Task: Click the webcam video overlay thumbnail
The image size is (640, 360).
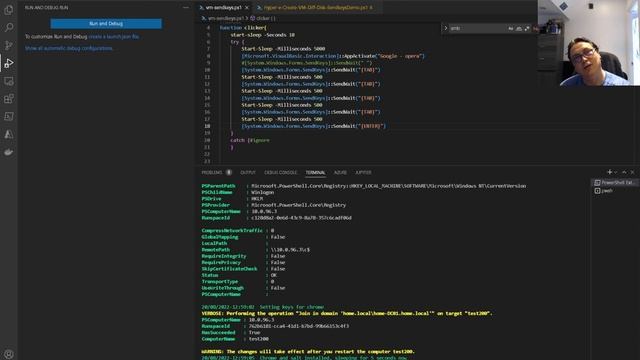Action: 589,43
